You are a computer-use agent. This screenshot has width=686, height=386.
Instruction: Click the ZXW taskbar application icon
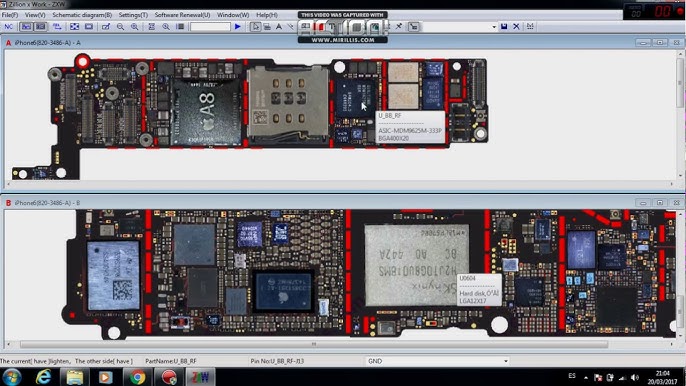[200, 377]
